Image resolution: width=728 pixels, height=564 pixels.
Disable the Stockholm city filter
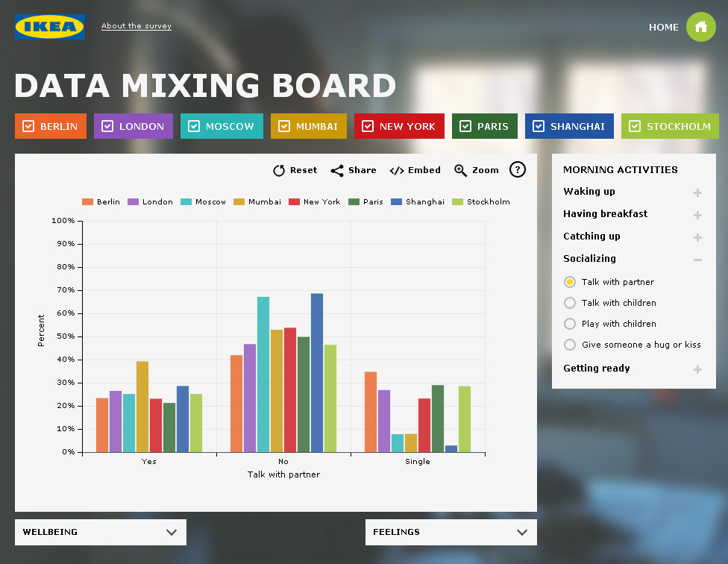pyautogui.click(x=635, y=127)
